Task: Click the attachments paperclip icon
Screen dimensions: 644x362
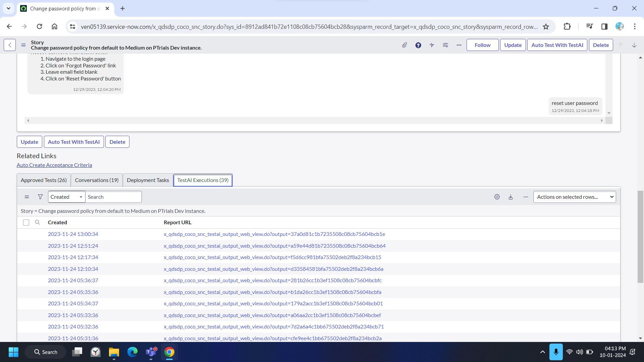Action: pos(405,45)
